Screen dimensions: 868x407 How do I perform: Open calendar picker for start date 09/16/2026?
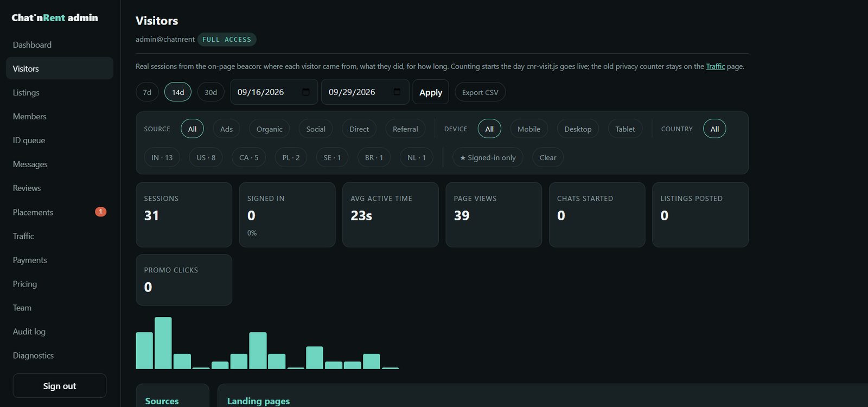click(306, 92)
